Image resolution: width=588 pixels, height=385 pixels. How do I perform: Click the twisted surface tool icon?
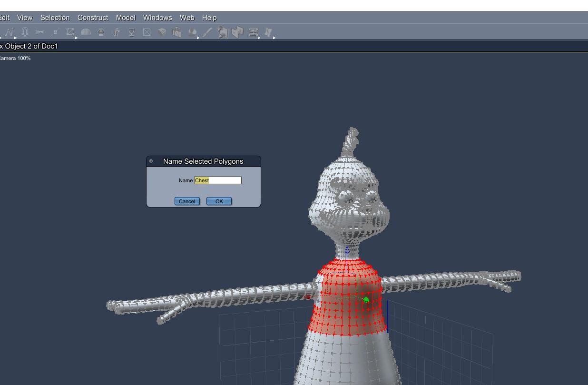point(222,32)
